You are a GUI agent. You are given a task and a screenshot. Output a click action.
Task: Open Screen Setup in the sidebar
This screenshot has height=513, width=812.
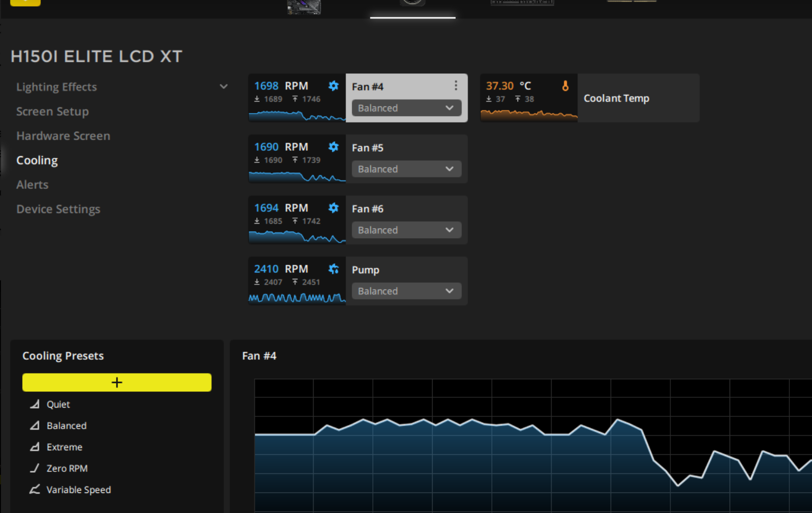(x=52, y=112)
